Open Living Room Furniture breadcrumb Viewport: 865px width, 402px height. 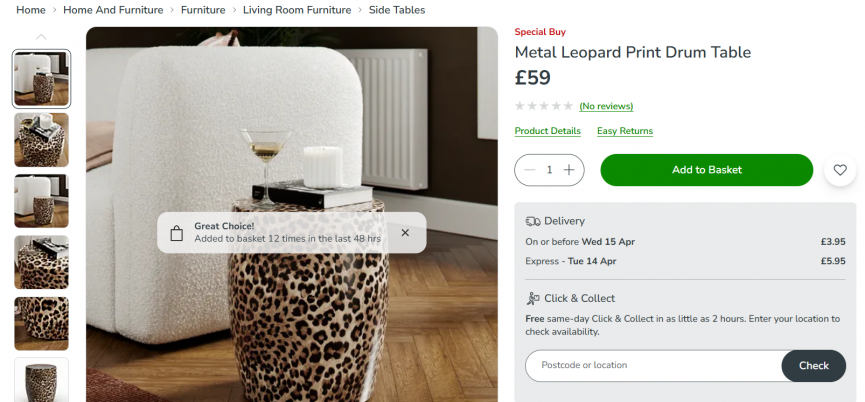point(297,10)
